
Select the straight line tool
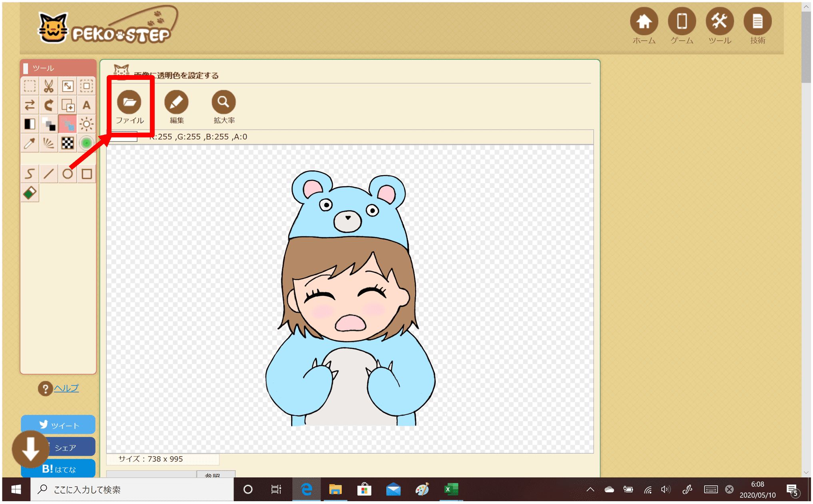click(49, 174)
